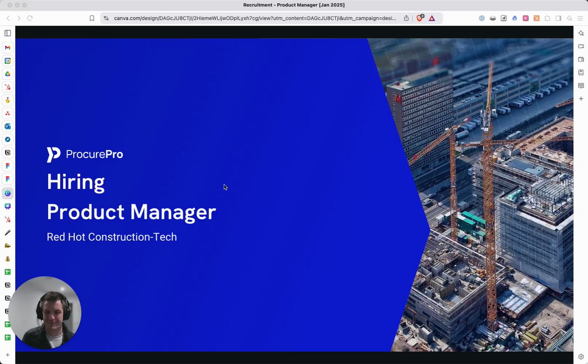Open the Asana three-dots tab
Viewport: 588px width, 364px height.
coord(7,113)
